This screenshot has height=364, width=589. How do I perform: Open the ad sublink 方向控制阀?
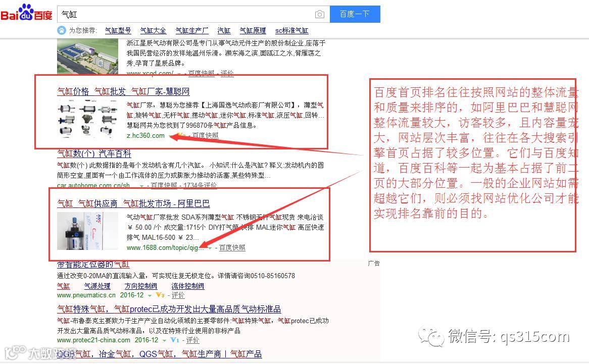[x=141, y=286]
